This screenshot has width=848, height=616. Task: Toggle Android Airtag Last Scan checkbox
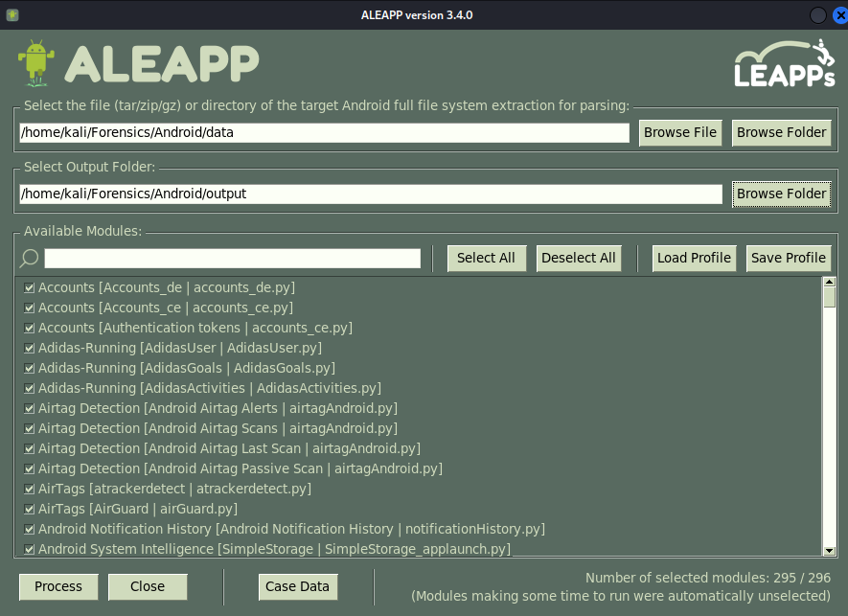(x=29, y=449)
